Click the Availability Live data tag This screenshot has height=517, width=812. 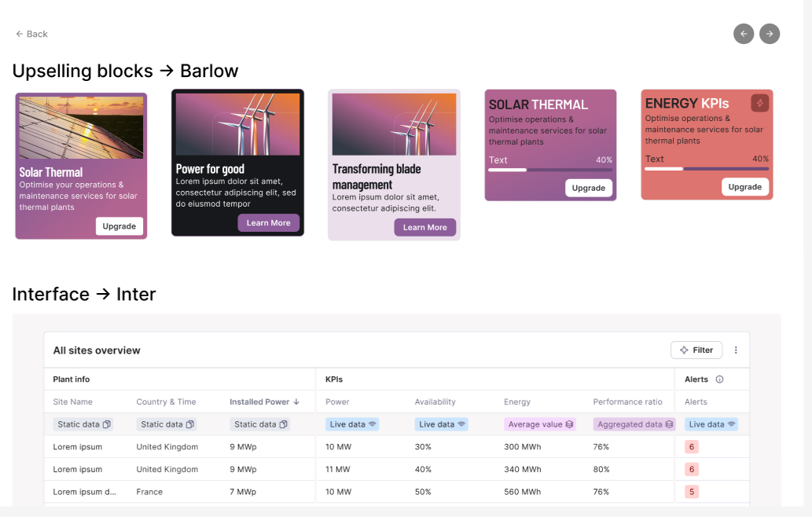pyautogui.click(x=443, y=424)
